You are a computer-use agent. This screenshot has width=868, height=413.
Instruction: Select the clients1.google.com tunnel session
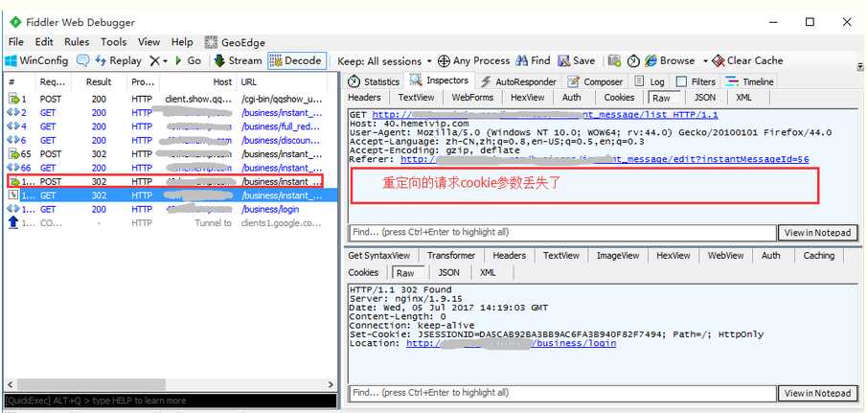tap(171, 223)
